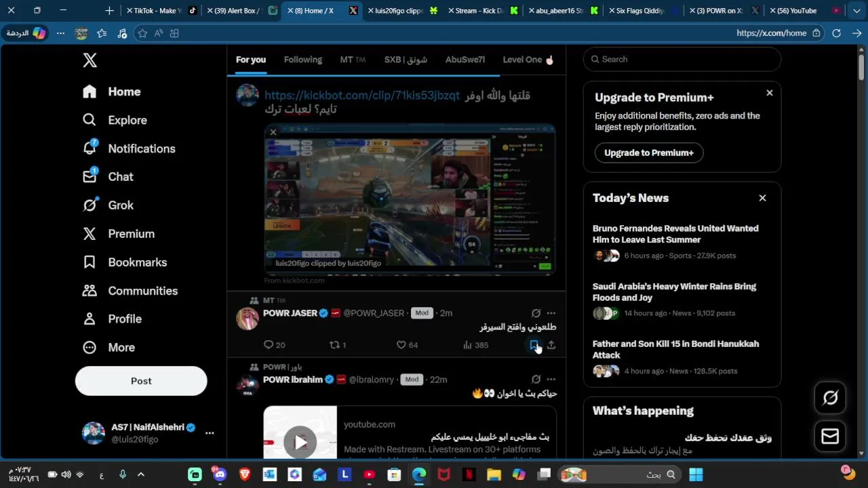Image resolution: width=868 pixels, height=488 pixels.
Task: Open more options on POWR ibrahim's post
Action: [x=551, y=380]
